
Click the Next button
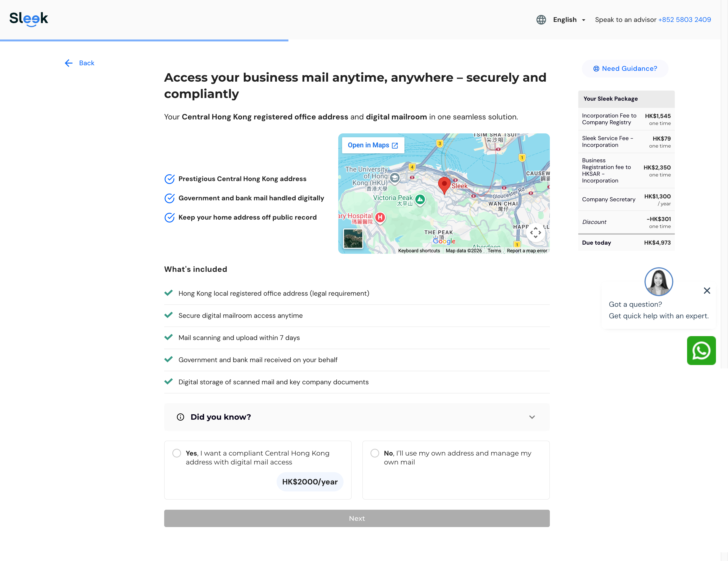pyautogui.click(x=357, y=518)
